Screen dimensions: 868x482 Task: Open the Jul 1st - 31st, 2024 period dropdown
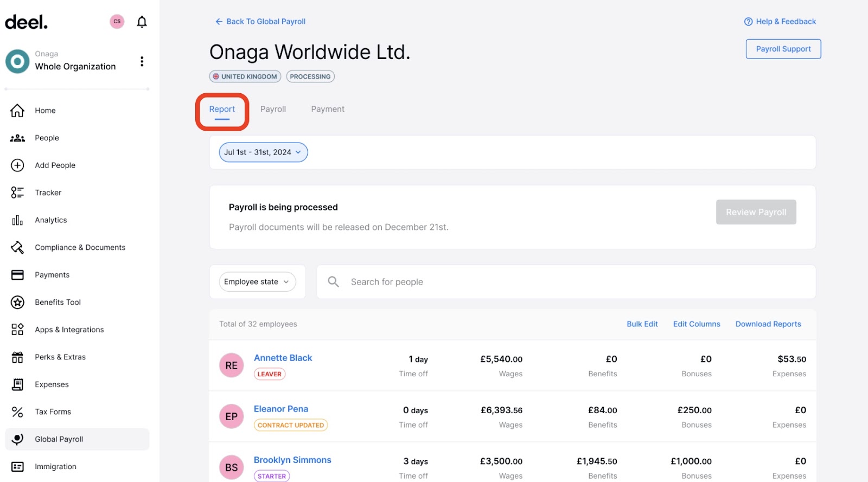tap(263, 152)
